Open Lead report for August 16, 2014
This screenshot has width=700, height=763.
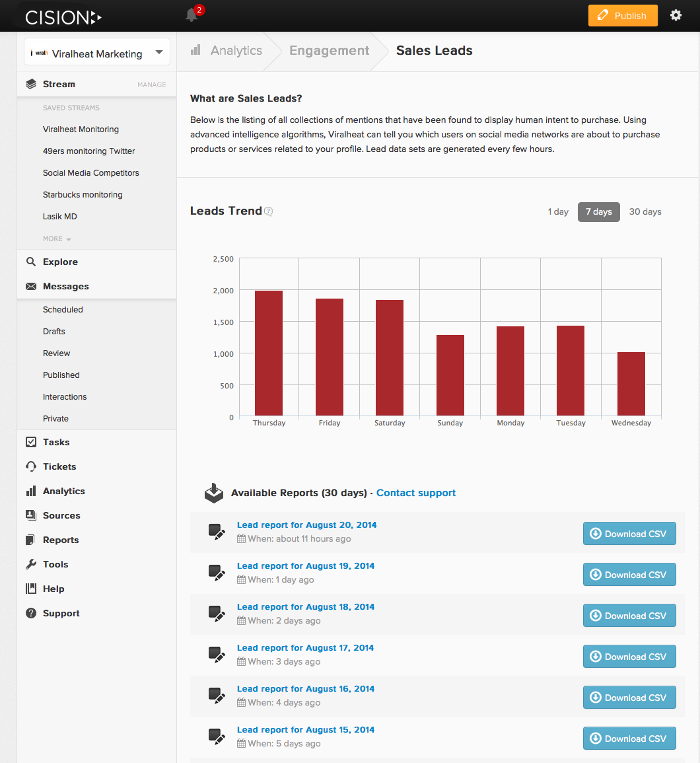pyautogui.click(x=306, y=688)
